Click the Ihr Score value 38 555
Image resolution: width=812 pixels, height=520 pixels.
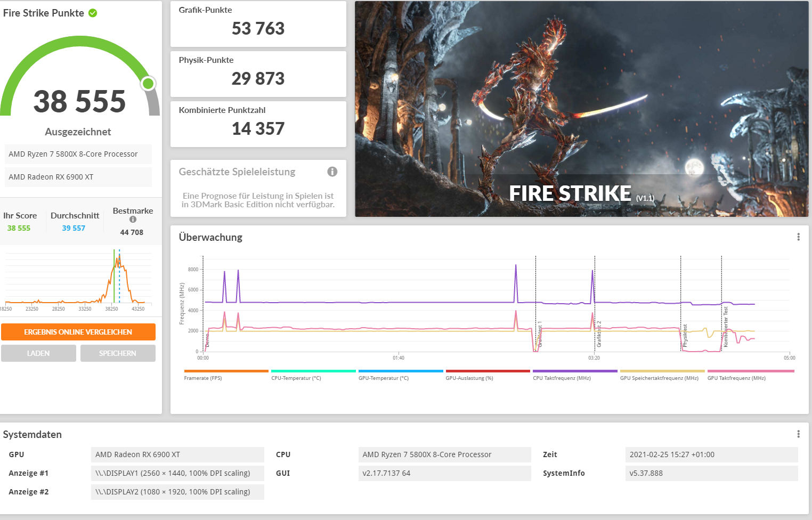click(19, 228)
